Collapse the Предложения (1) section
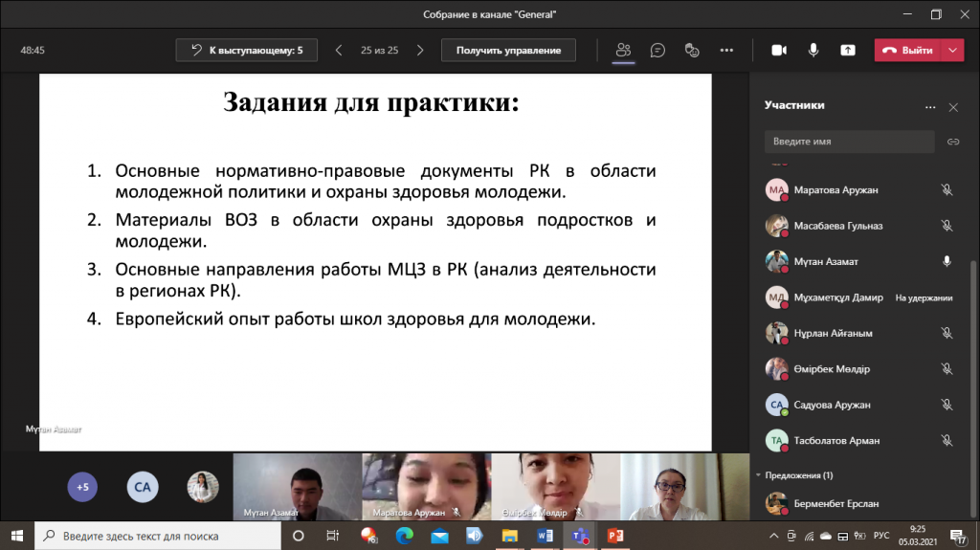This screenshot has height=550, width=980. coord(759,474)
